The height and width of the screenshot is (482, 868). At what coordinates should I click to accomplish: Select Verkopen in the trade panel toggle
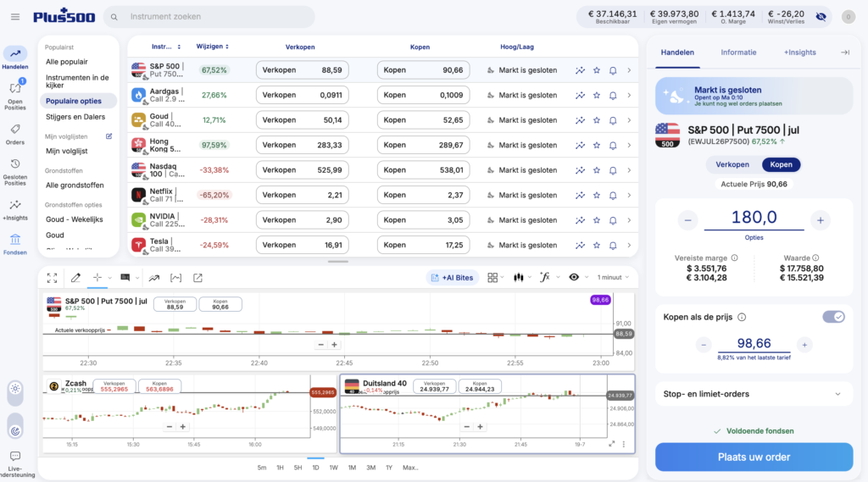pyautogui.click(x=732, y=164)
